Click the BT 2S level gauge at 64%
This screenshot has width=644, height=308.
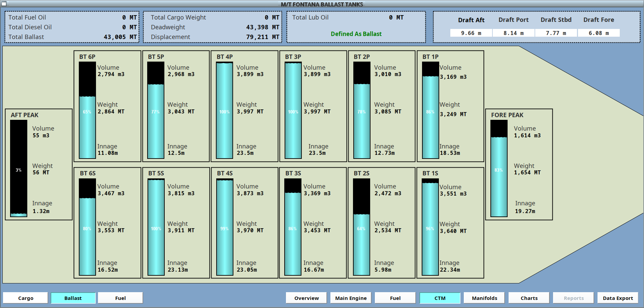coord(361,227)
